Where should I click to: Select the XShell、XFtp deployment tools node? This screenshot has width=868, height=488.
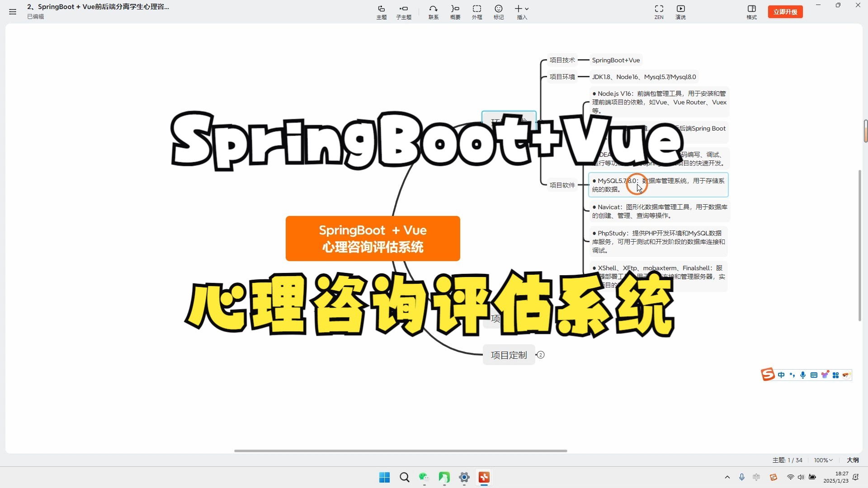click(x=658, y=277)
